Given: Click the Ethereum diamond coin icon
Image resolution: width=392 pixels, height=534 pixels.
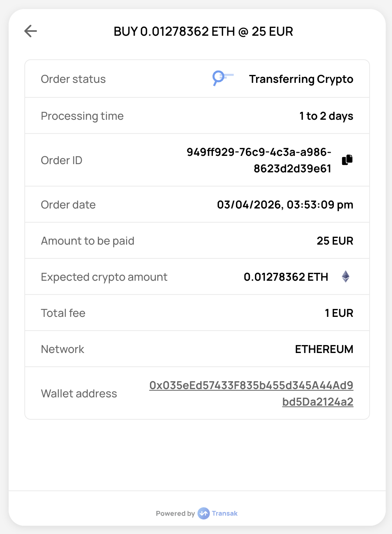Looking at the screenshot, I should [x=346, y=277].
